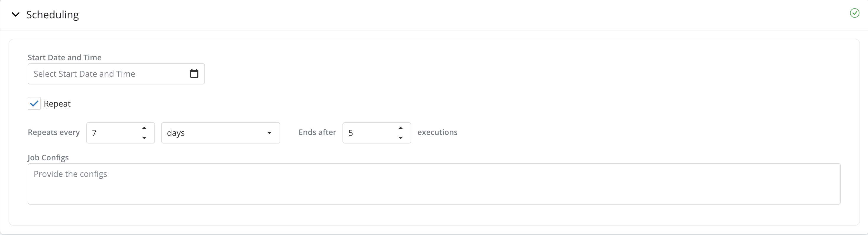The image size is (868, 235).
Task: Click the Job Configs label
Action: [48, 157]
